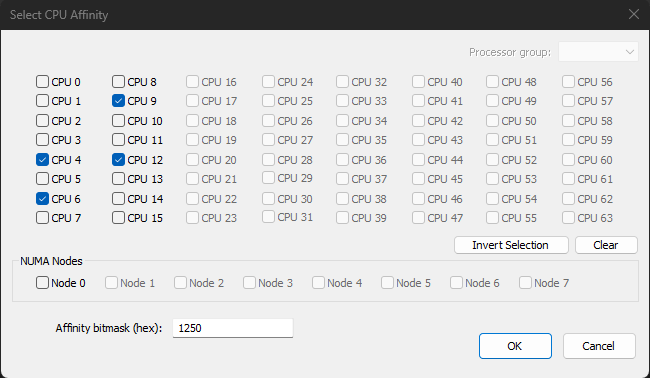Enable CPU 8 in the affinity list
This screenshot has width=650, height=378.
point(118,82)
